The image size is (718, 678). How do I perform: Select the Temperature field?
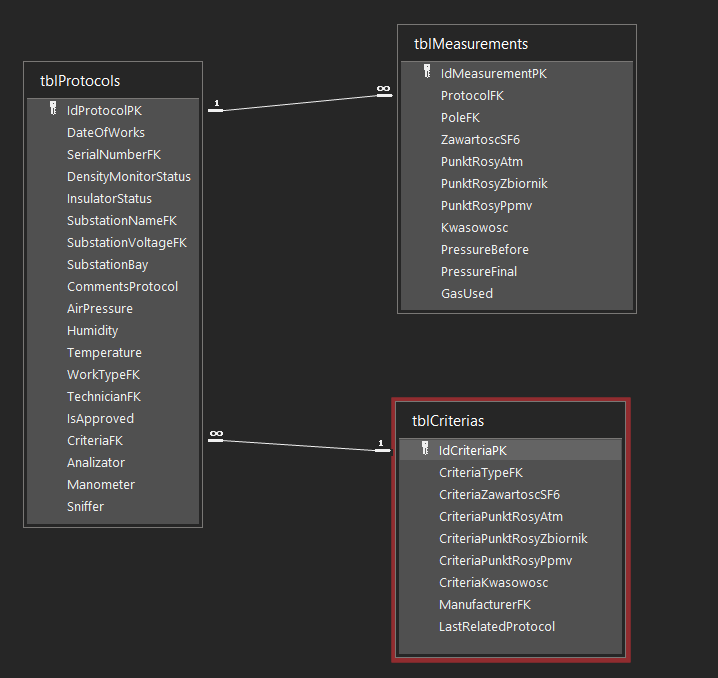point(104,352)
